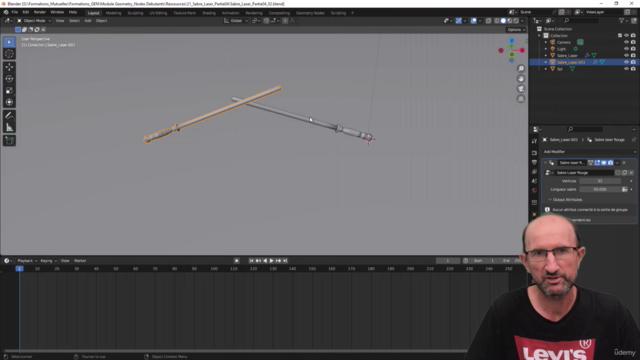Open the Object Mode dropdown
Image resolution: width=640 pixels, height=360 pixels.
coord(34,21)
